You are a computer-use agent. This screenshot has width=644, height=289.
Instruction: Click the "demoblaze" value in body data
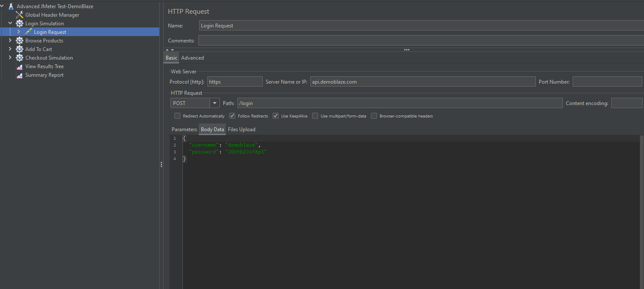click(241, 145)
